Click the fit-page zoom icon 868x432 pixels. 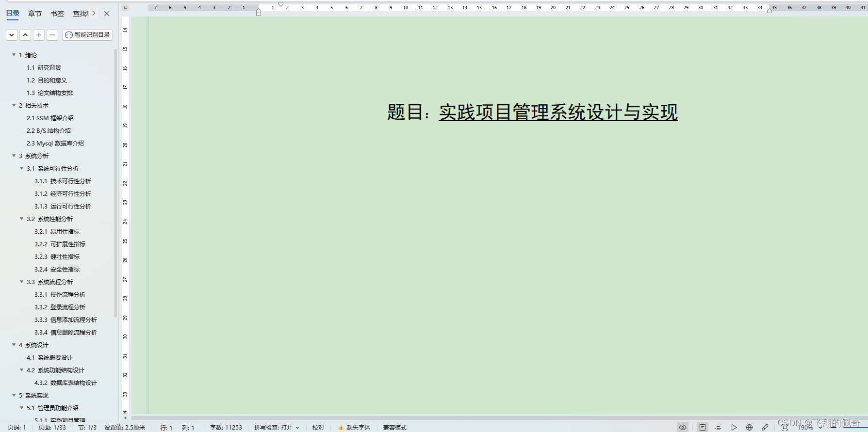785,427
